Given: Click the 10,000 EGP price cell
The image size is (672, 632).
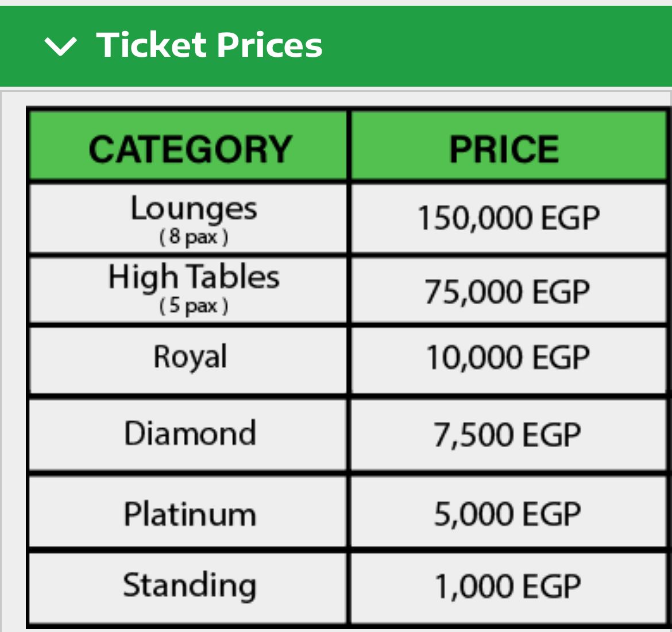Looking at the screenshot, I should pyautogui.click(x=509, y=360).
